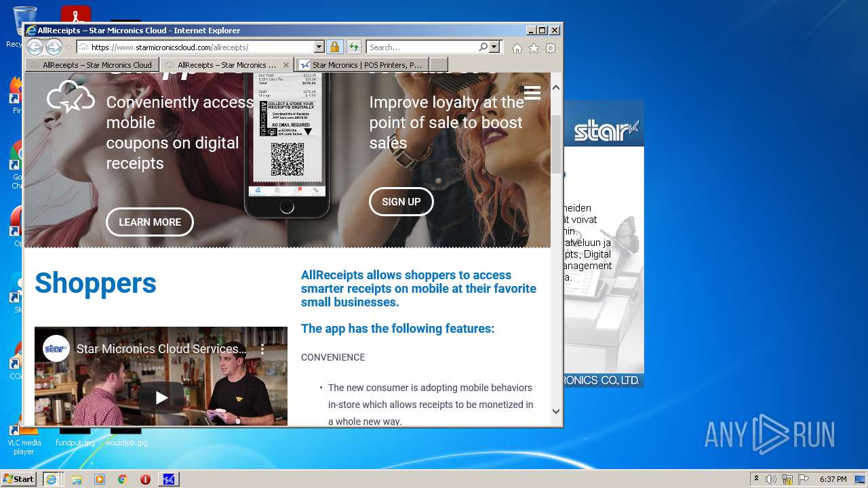Open Internet Explorer from the taskbar
868x488 pixels.
click(51, 479)
